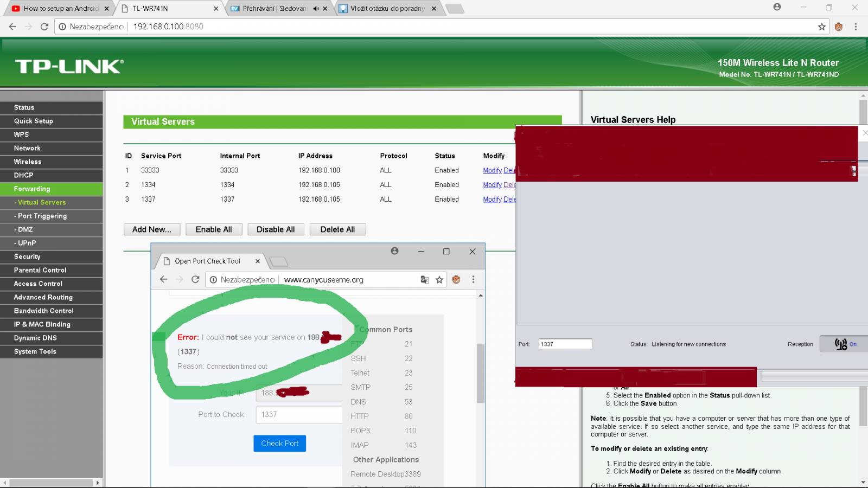Go back in main browser
Screen dimensions: 868x488
(x=12, y=27)
